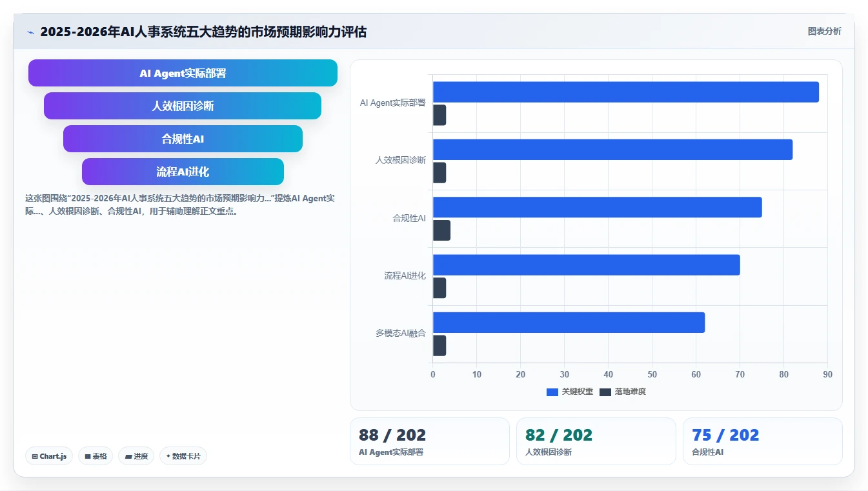Image resolution: width=868 pixels, height=491 pixels.
Task: Click the 合规性AI caption in data card
Action: (x=707, y=452)
